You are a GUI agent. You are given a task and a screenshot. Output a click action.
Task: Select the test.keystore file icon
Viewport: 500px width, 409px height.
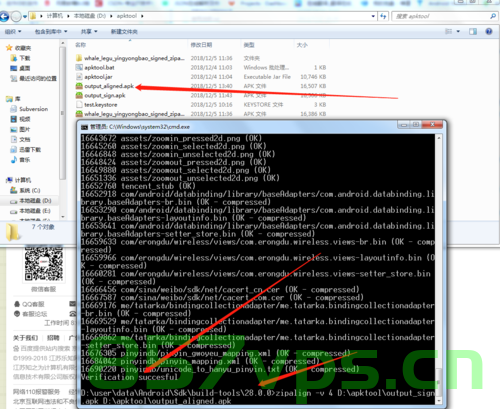(x=79, y=105)
